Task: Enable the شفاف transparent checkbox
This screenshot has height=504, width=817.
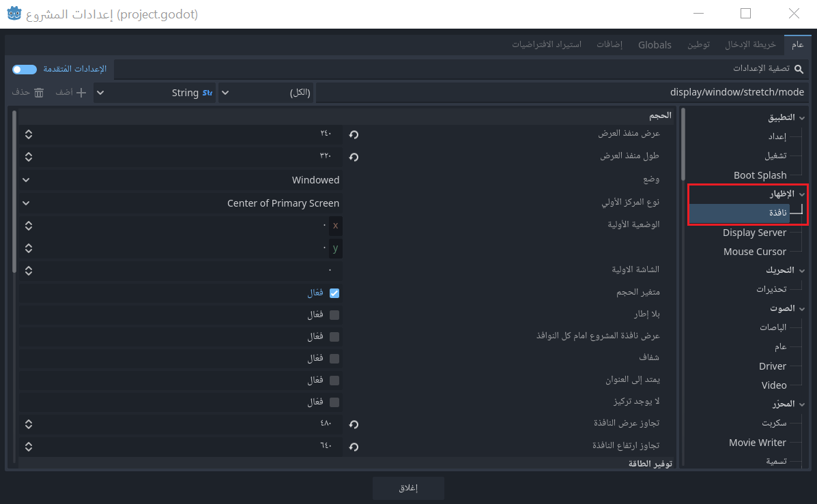Action: pos(334,359)
